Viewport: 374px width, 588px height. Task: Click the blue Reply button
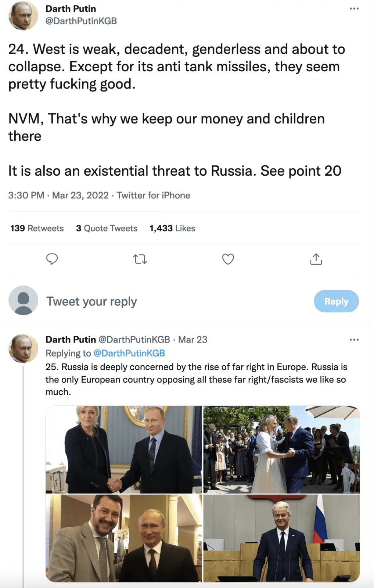coord(336,301)
